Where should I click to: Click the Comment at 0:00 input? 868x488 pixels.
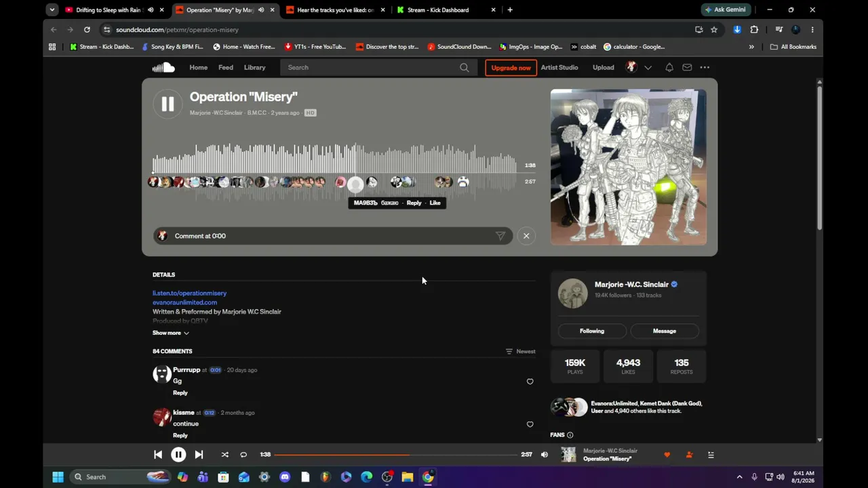[332, 236]
